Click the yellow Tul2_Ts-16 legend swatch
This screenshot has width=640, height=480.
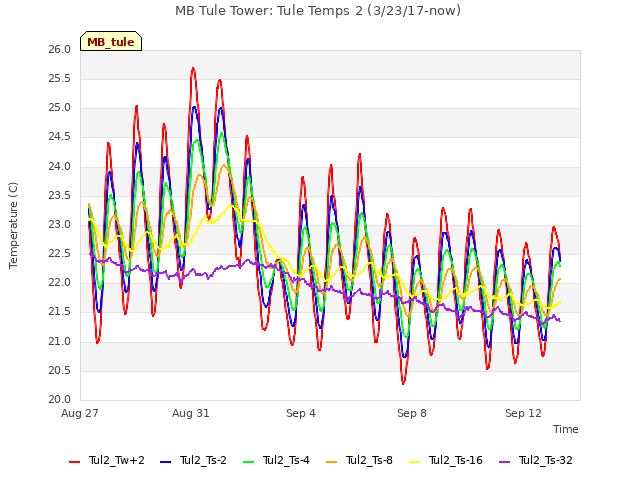tap(414, 462)
